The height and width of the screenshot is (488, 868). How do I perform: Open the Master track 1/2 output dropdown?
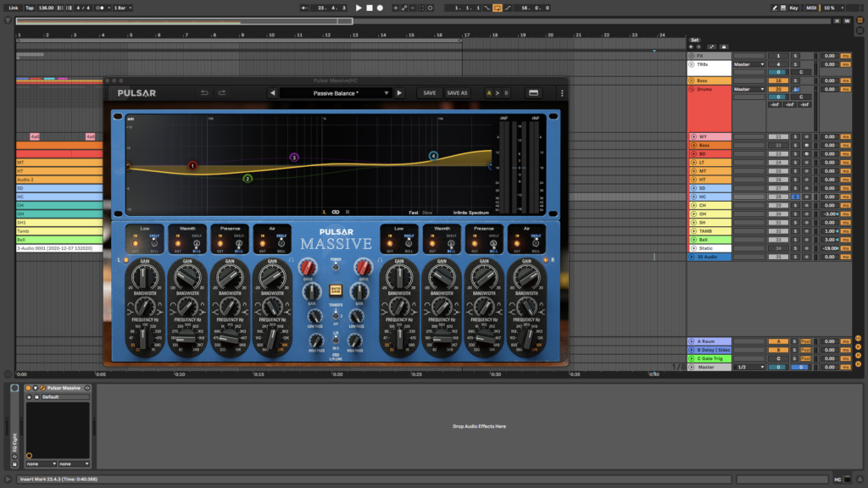click(x=749, y=367)
